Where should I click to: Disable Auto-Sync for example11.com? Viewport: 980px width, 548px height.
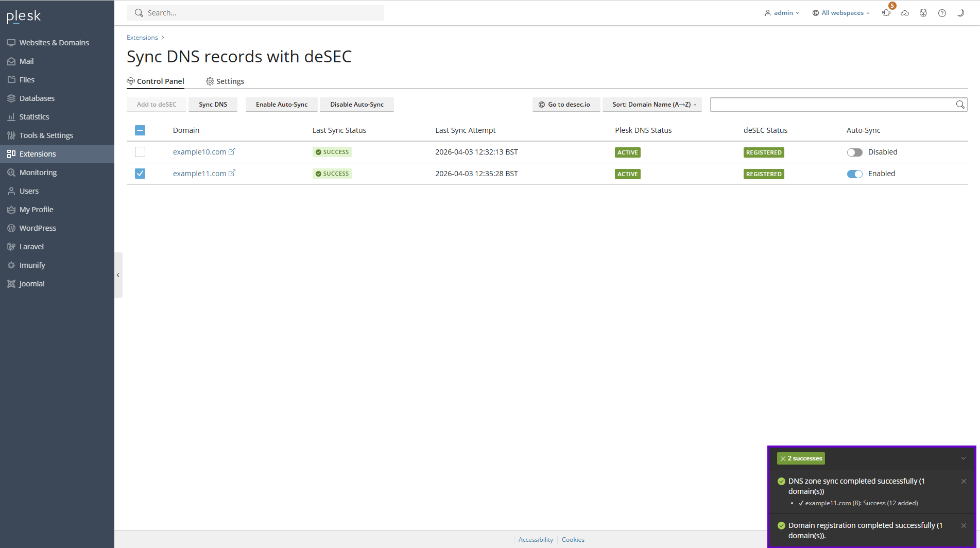point(854,174)
